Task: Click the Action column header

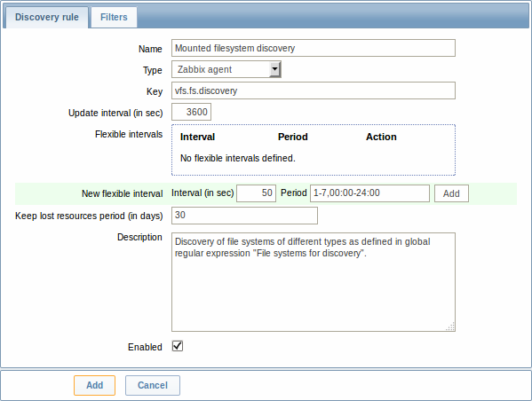Action: (x=381, y=137)
